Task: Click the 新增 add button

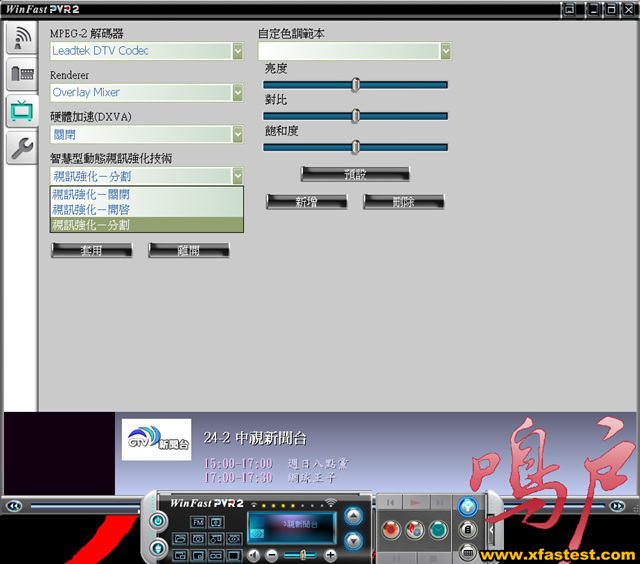Action: pos(306,202)
